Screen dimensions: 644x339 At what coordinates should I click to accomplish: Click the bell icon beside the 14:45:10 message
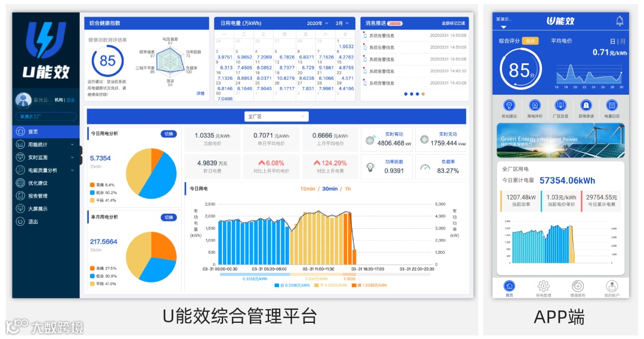point(365,71)
